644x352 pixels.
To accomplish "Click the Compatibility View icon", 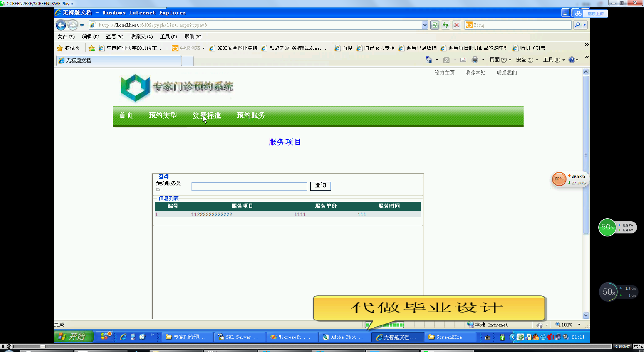I will click(x=435, y=25).
